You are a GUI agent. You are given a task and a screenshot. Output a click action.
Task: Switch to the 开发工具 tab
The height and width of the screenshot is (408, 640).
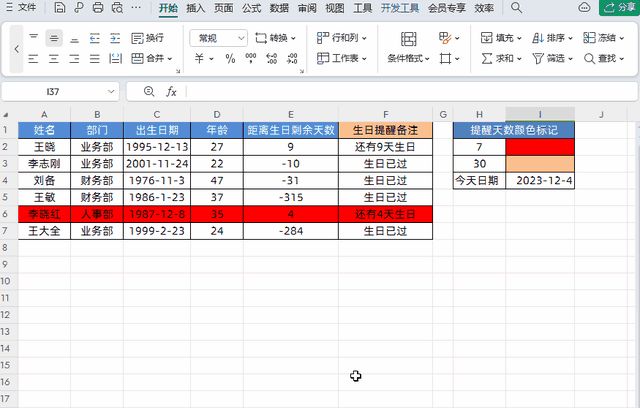400,8
